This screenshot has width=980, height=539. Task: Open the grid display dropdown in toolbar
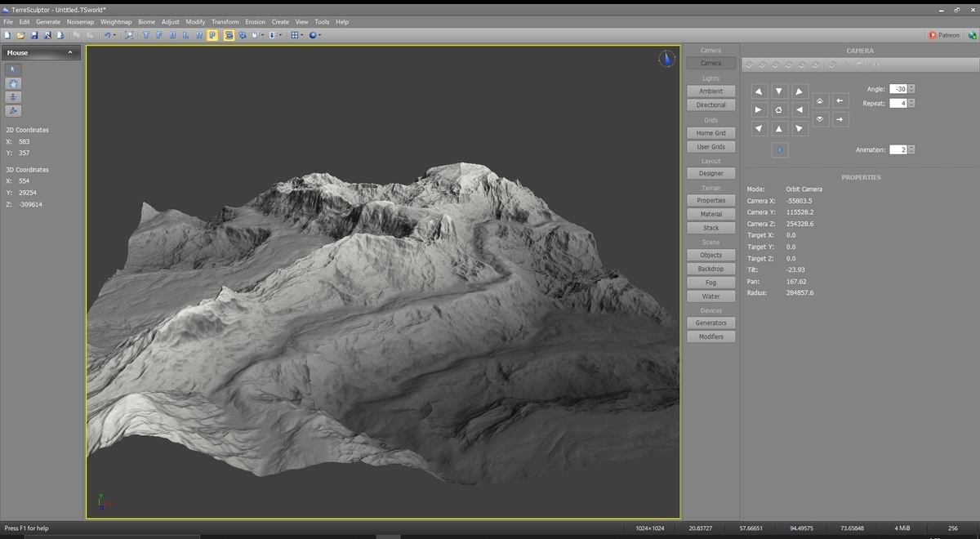tap(302, 35)
